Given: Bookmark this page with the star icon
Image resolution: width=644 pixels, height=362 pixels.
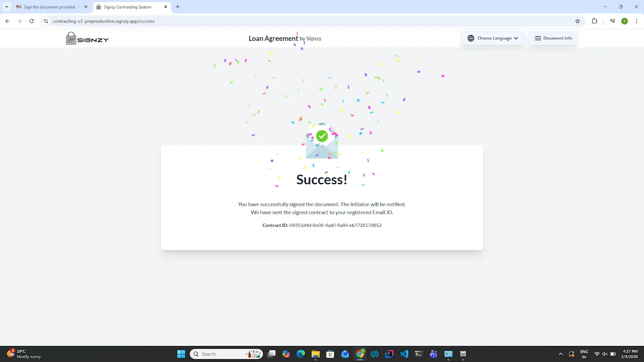Looking at the screenshot, I should pyautogui.click(x=578, y=21).
